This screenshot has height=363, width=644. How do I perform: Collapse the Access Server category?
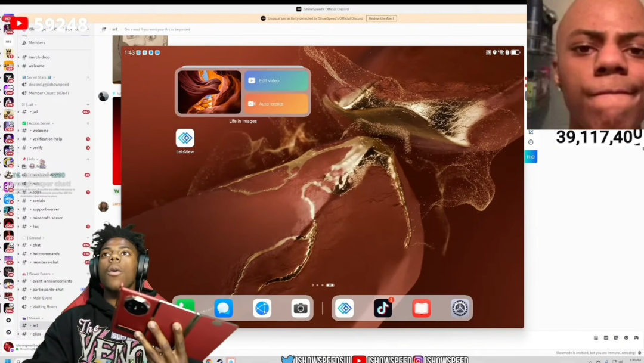pyautogui.click(x=39, y=123)
